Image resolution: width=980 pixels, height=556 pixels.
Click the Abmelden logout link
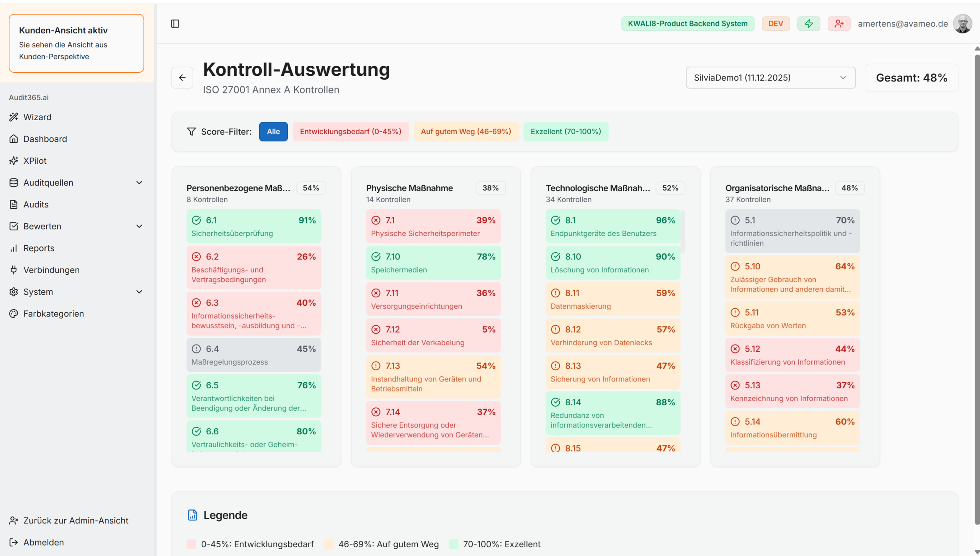click(43, 542)
